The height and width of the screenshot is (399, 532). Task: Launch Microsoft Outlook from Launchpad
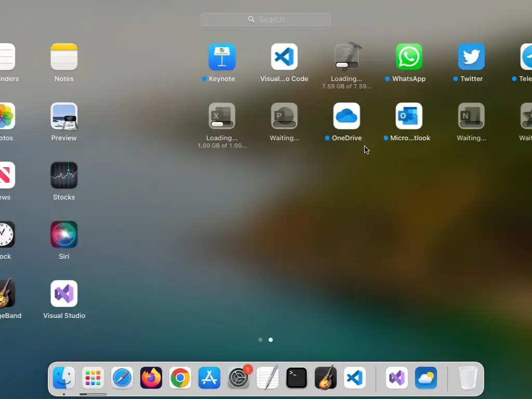[x=409, y=116]
